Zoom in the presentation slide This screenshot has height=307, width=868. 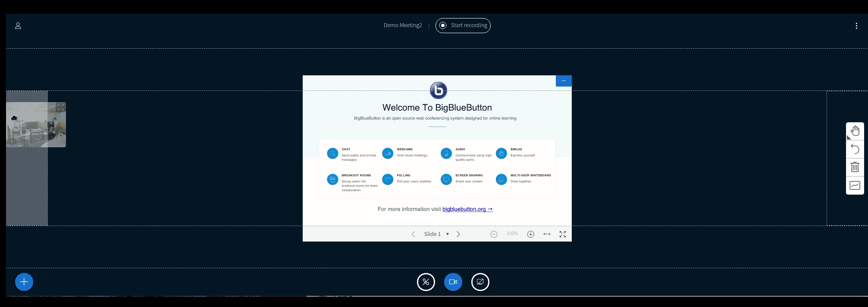531,234
